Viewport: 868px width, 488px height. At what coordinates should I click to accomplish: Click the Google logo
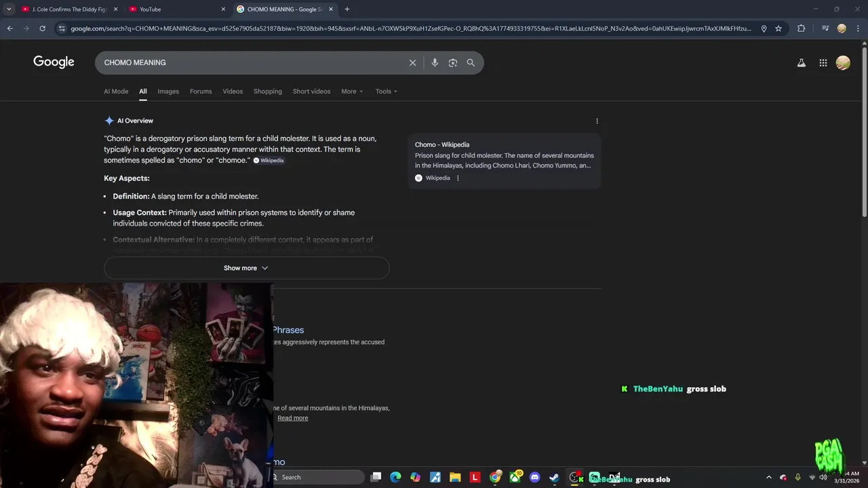54,62
